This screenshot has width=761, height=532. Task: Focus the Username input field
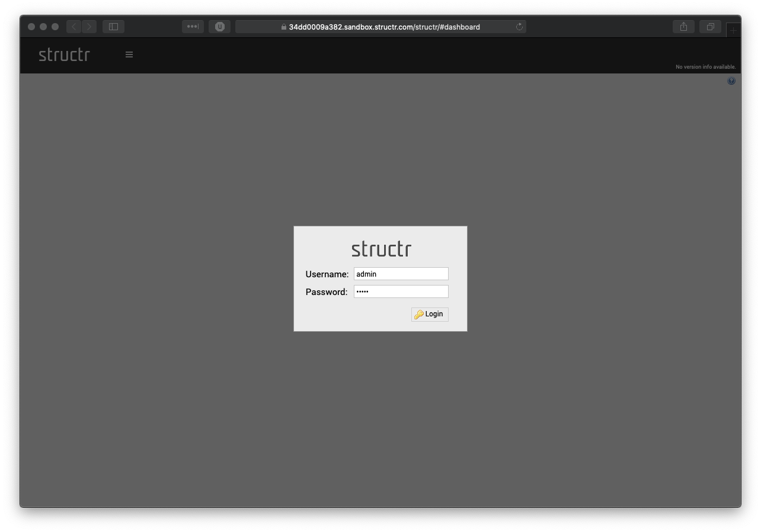(401, 274)
